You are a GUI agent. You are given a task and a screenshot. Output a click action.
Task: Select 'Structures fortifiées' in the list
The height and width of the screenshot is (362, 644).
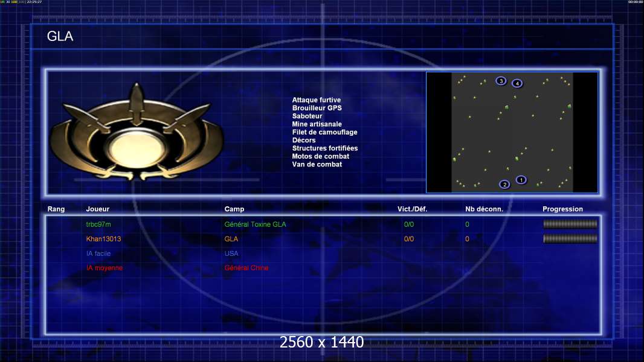[x=325, y=148]
